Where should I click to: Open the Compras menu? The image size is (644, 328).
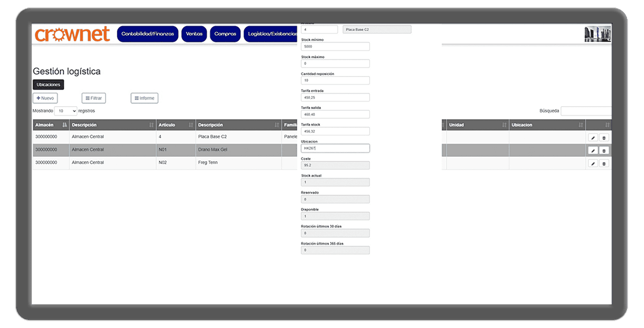pos(225,34)
